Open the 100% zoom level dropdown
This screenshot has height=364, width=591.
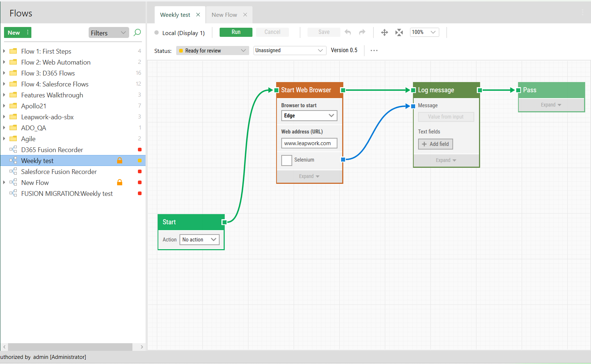424,32
